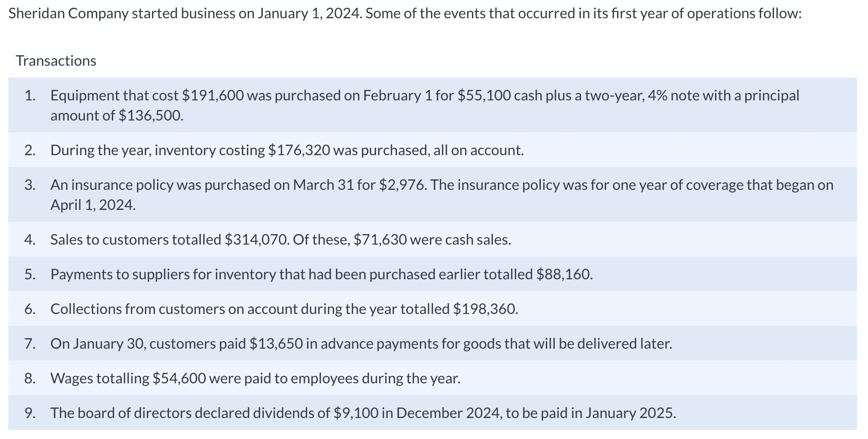Select transaction 7 about customer advance payments

[x=432, y=344]
